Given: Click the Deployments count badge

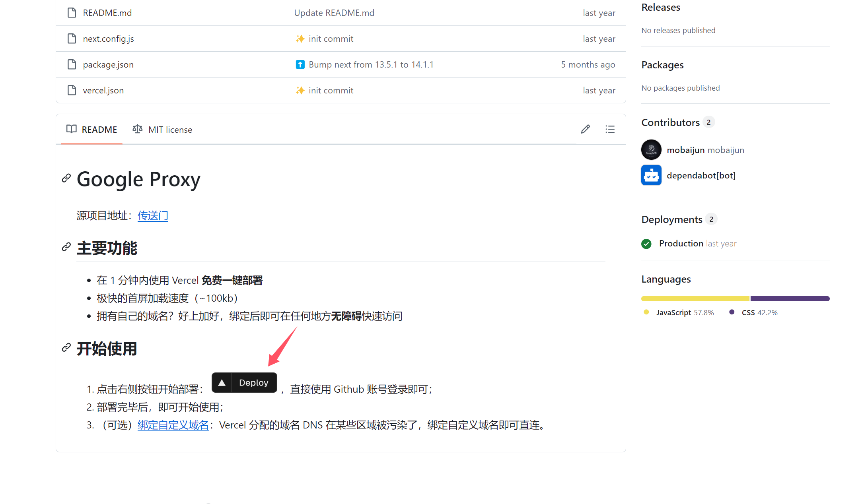Looking at the screenshot, I should point(711,219).
